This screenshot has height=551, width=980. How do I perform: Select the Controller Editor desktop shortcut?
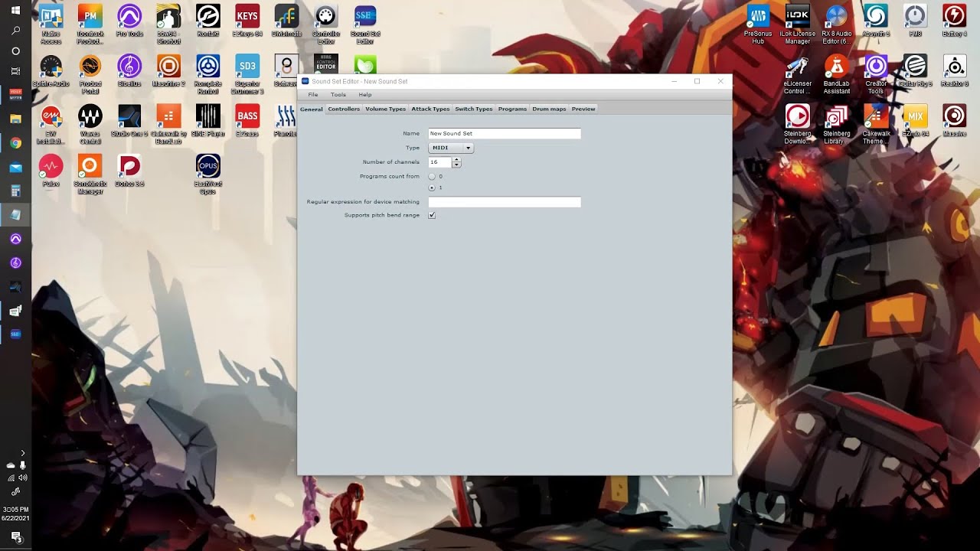click(325, 24)
